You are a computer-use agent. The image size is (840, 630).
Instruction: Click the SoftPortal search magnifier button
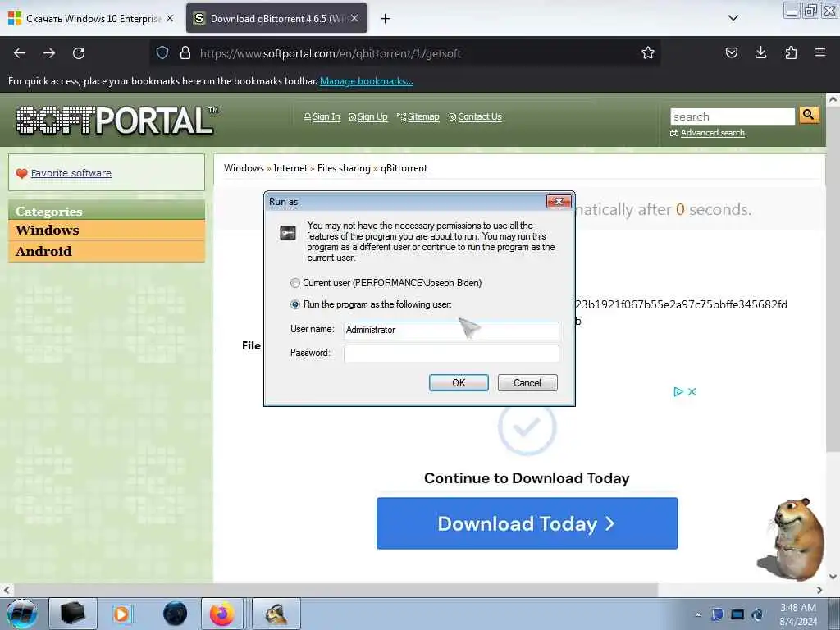(x=808, y=115)
